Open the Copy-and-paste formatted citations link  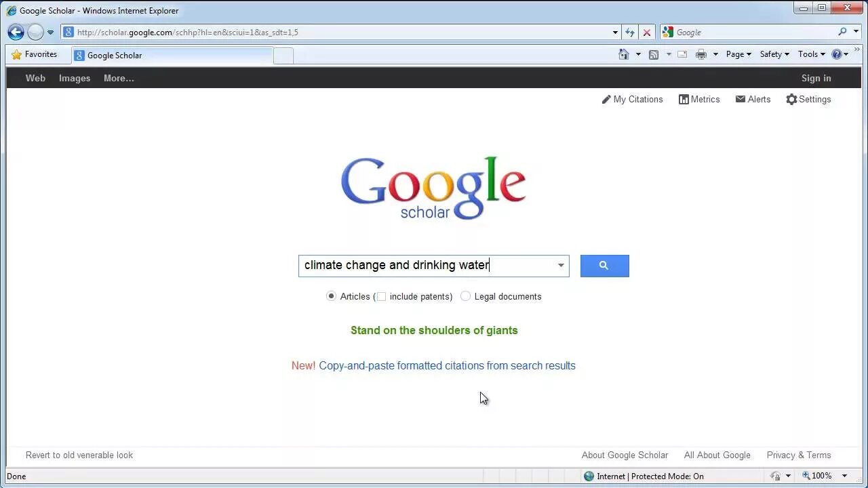pyautogui.click(x=447, y=365)
